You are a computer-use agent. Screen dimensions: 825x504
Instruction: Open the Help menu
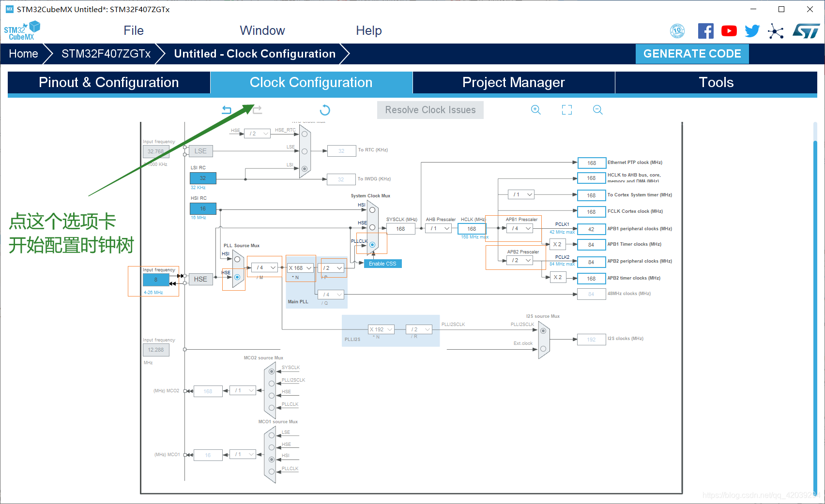click(369, 30)
